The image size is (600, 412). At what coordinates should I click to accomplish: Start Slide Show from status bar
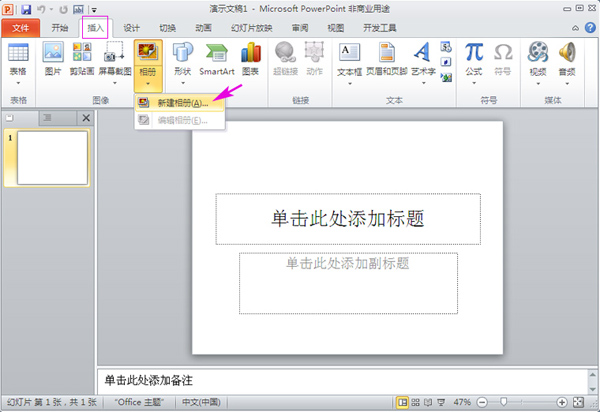[441, 402]
